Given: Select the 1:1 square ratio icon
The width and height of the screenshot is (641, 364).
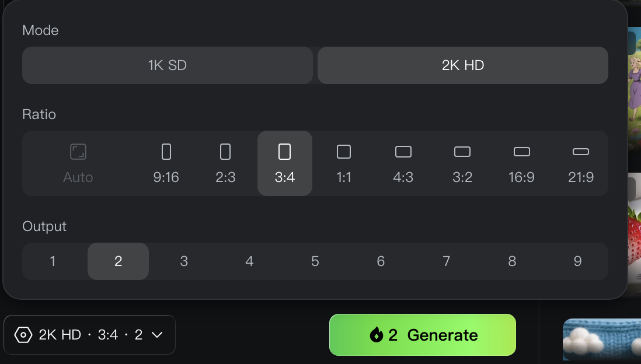Looking at the screenshot, I should click(x=344, y=152).
